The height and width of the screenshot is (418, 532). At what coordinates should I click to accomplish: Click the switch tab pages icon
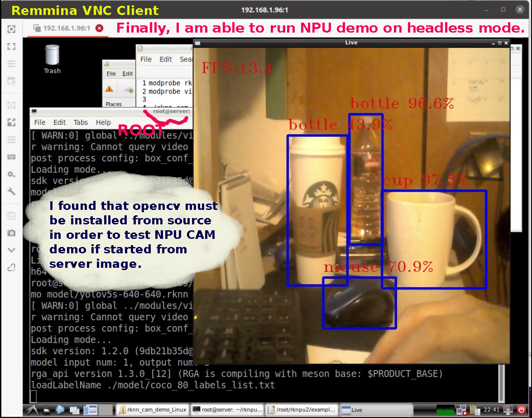(x=11, y=81)
